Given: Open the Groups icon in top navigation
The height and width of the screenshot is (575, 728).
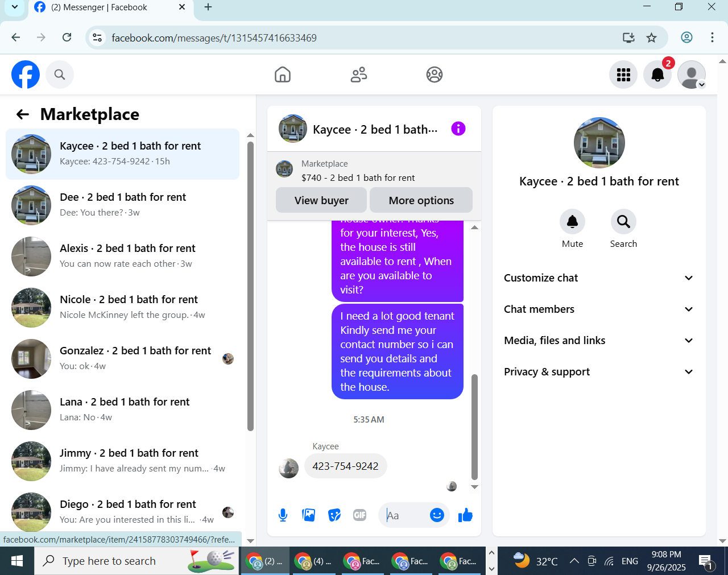Looking at the screenshot, I should click(435, 75).
